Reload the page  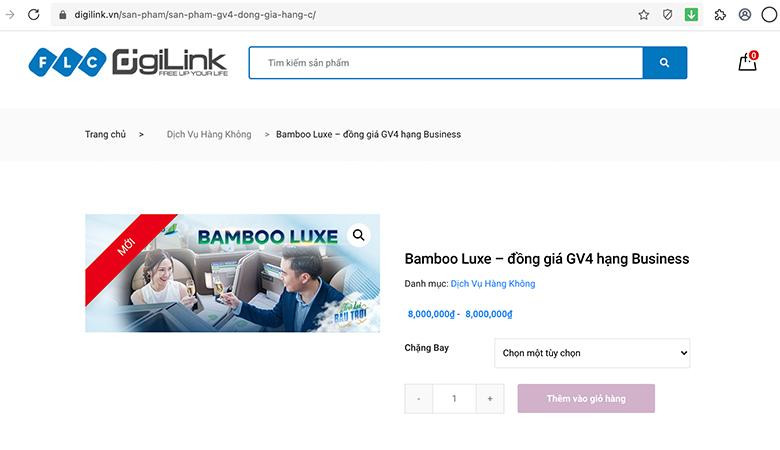34,15
